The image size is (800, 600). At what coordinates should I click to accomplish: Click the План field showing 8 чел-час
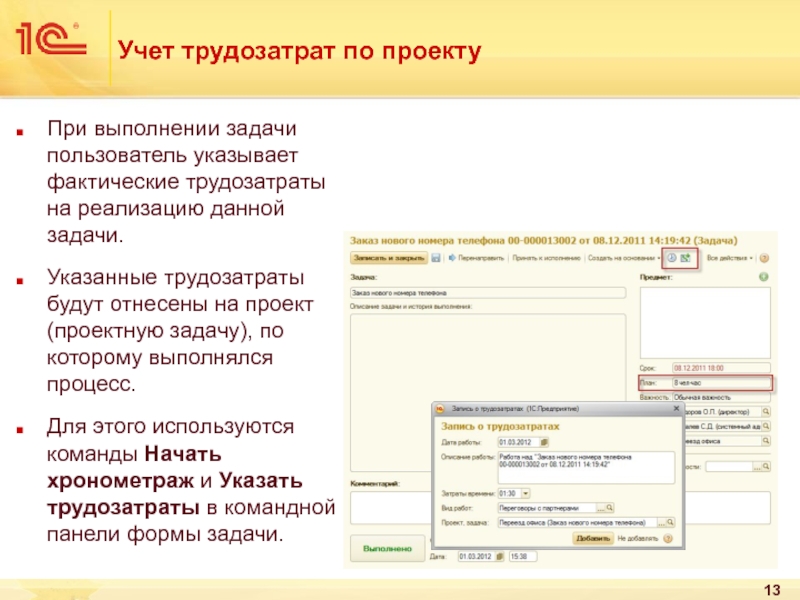(x=721, y=383)
